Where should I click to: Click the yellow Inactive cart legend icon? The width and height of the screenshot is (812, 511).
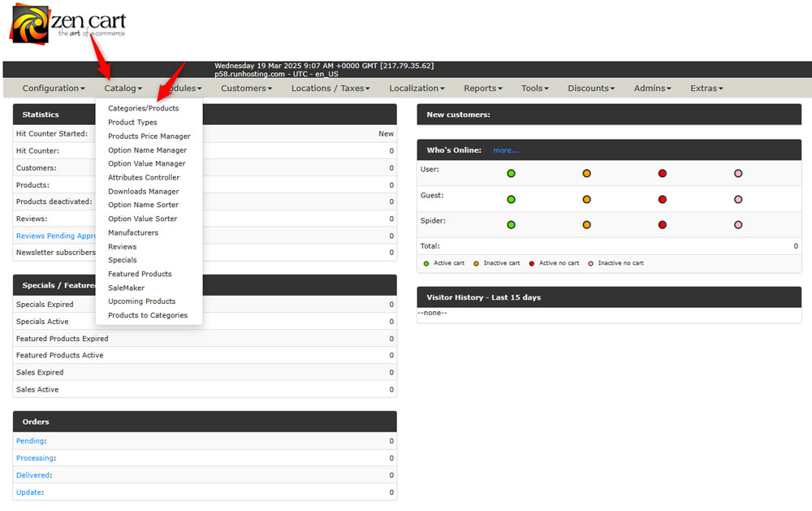pos(478,263)
